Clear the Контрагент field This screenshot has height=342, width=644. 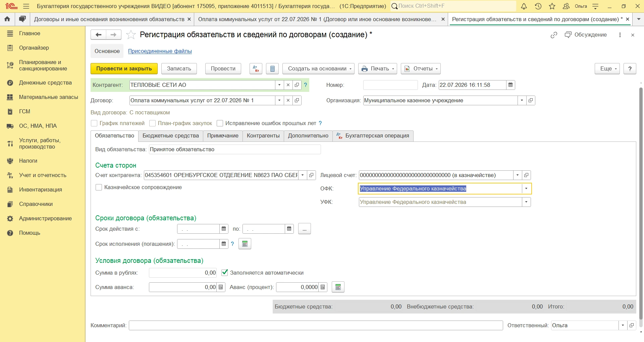click(288, 85)
